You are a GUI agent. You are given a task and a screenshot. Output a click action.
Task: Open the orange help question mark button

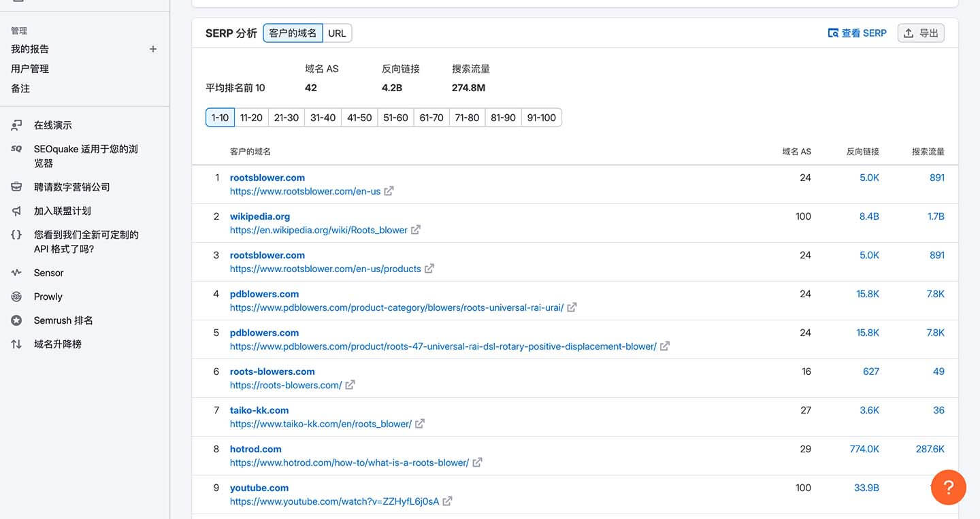(x=949, y=487)
